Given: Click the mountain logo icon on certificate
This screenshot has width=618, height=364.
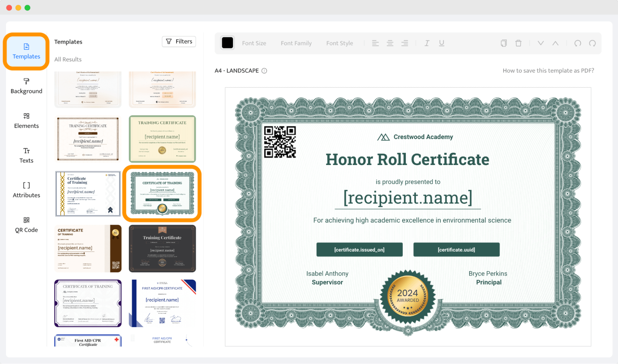Looking at the screenshot, I should (383, 137).
